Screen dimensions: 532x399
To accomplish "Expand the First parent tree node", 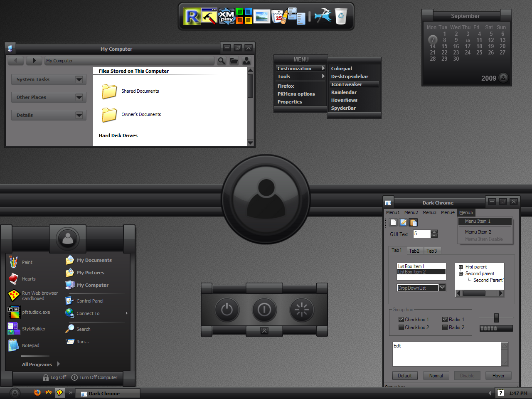I will tap(461, 267).
